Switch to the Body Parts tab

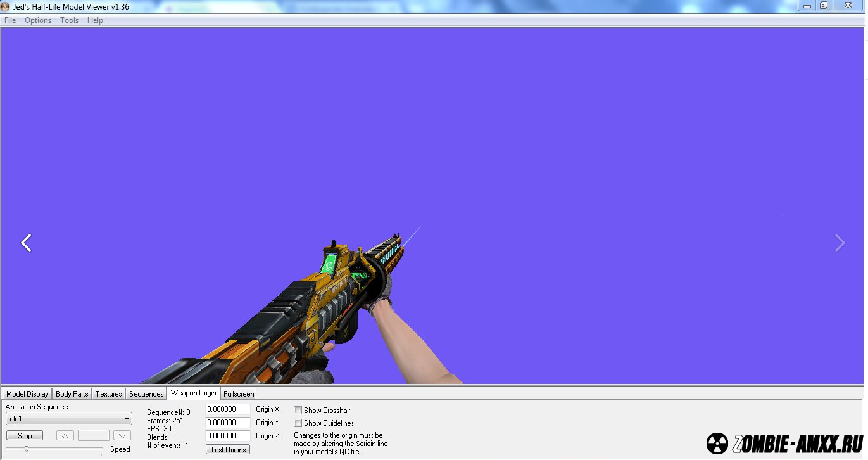[72, 394]
